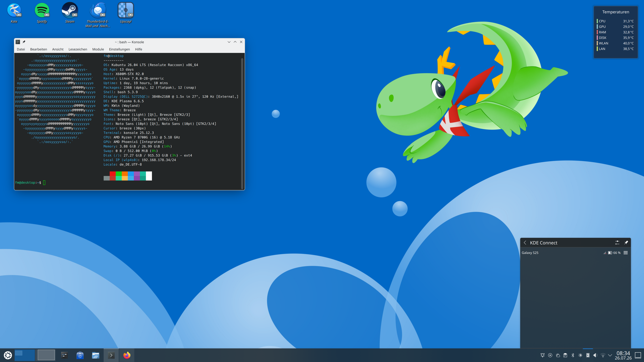
Task: Open System Settings from the taskbar
Action: (65, 355)
